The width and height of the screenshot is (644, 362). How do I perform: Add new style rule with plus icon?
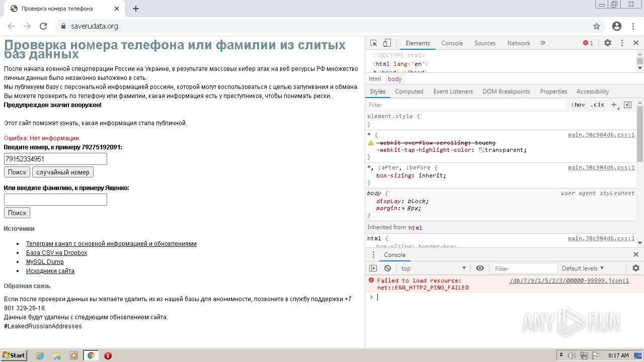click(x=614, y=105)
